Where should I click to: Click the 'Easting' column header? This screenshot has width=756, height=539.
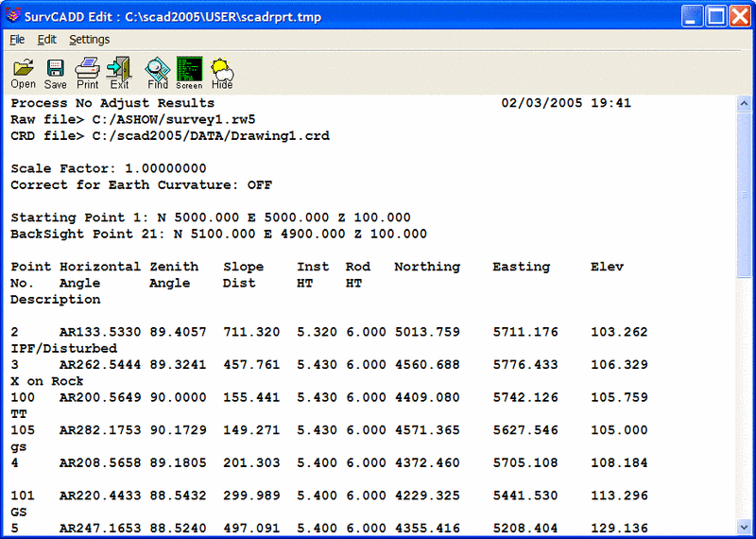coord(522,267)
